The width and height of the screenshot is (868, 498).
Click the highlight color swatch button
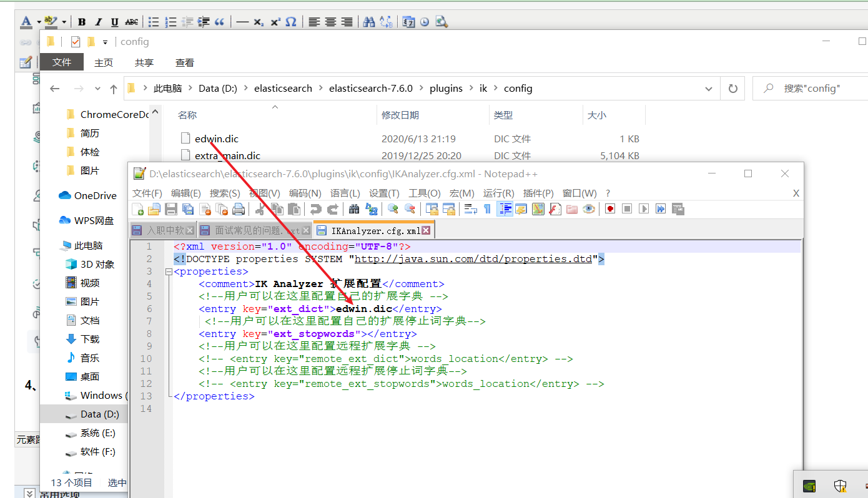point(52,22)
